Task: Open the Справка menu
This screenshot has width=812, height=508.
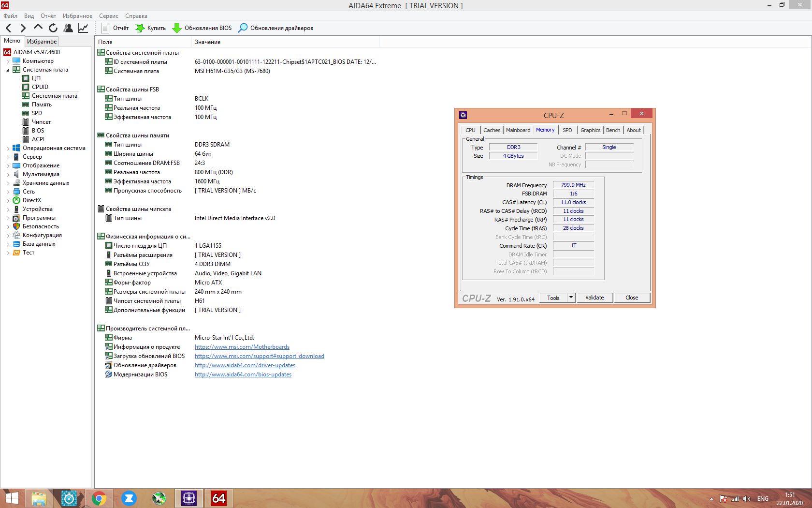Action: pyautogui.click(x=136, y=16)
